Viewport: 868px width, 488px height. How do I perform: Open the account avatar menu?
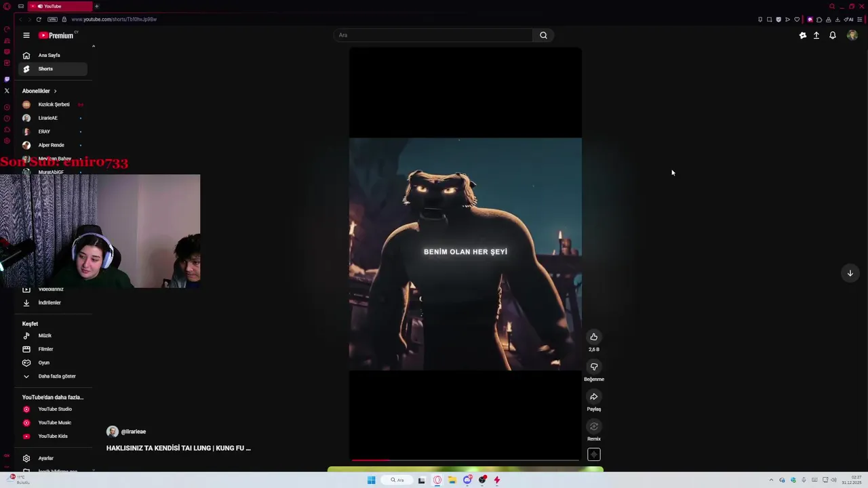coord(852,35)
